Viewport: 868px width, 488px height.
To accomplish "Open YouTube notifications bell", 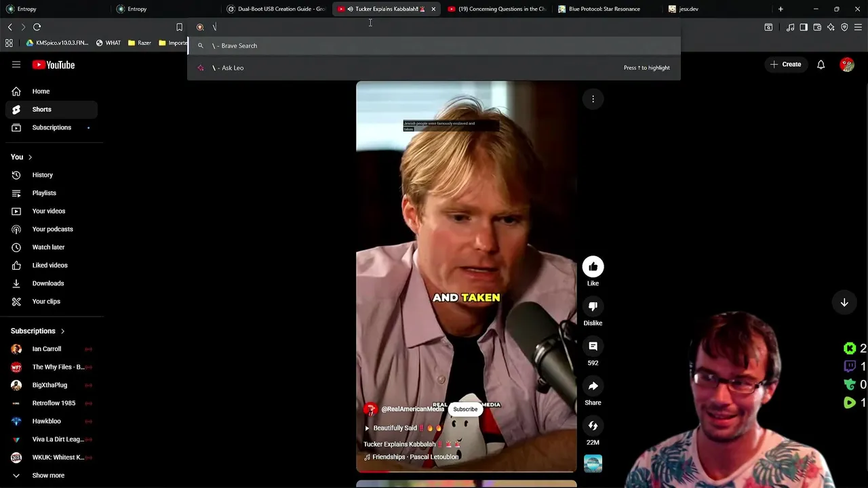I will tap(821, 64).
